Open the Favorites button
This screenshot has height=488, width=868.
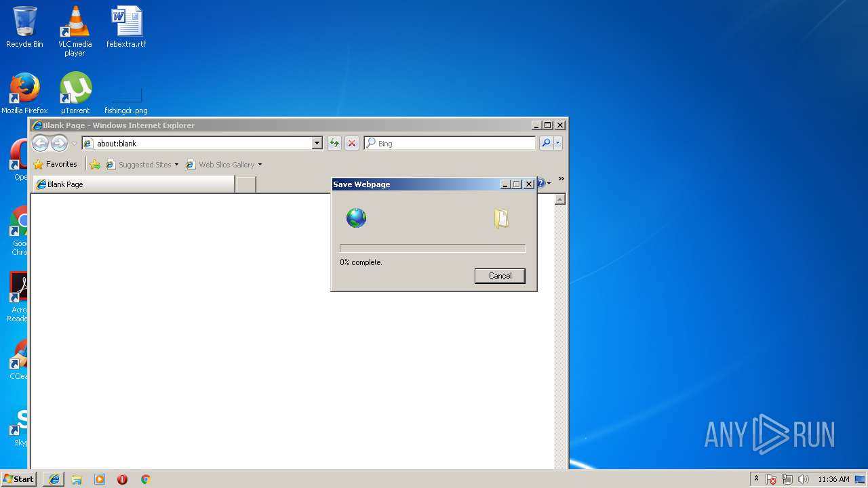coord(56,164)
